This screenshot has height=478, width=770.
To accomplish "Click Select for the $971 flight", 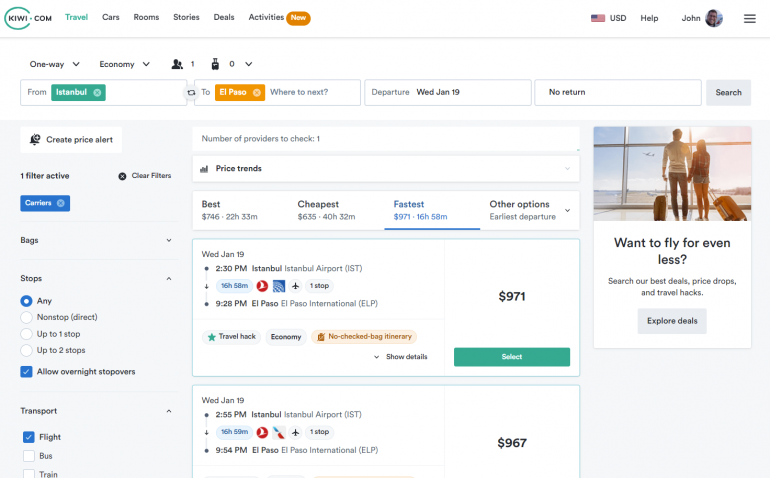I will pos(511,357).
